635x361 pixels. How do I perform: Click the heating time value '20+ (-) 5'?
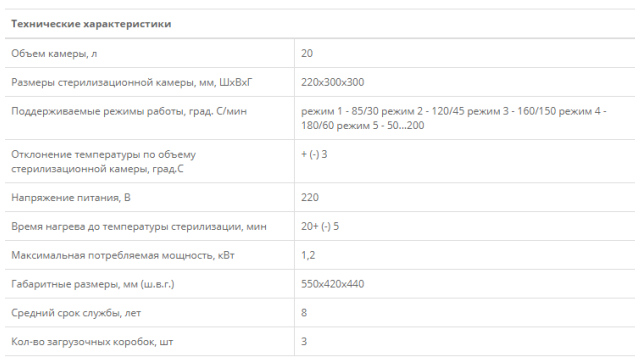pyautogui.click(x=320, y=226)
